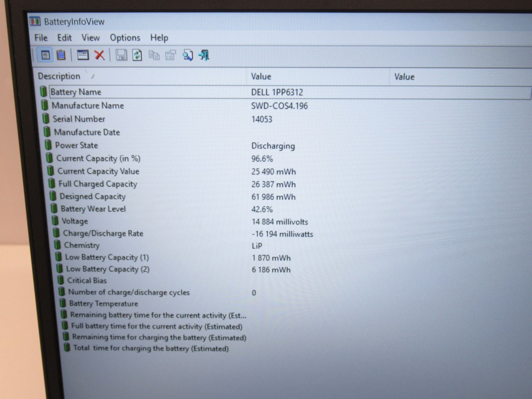Select the Charge/Discharge Rate row
532x399 pixels.
click(286, 234)
